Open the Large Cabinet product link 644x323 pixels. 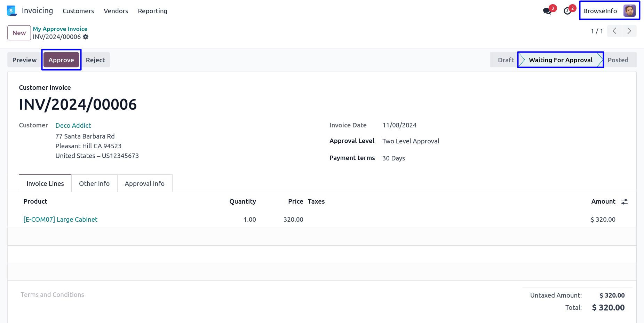point(61,219)
